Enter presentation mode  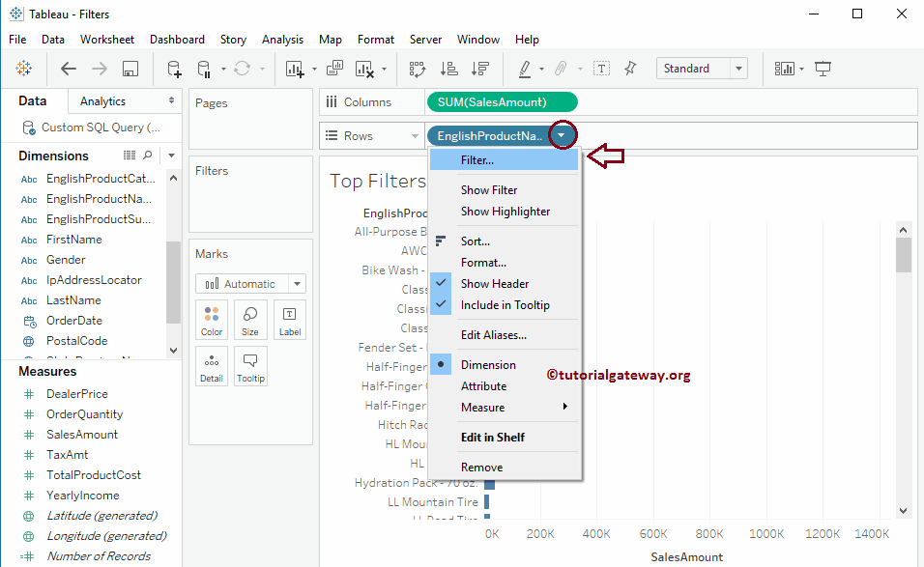(x=824, y=68)
